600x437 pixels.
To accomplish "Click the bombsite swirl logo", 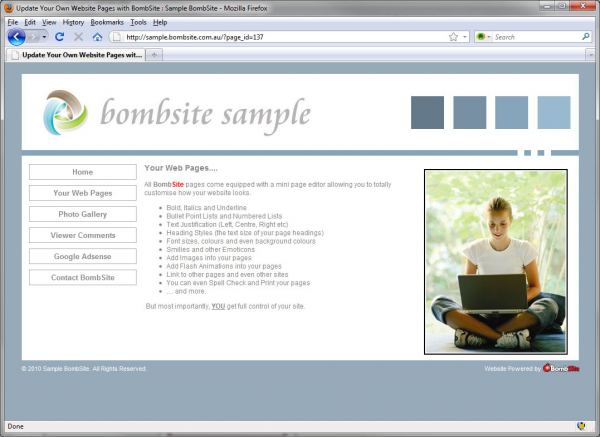I will click(x=65, y=112).
